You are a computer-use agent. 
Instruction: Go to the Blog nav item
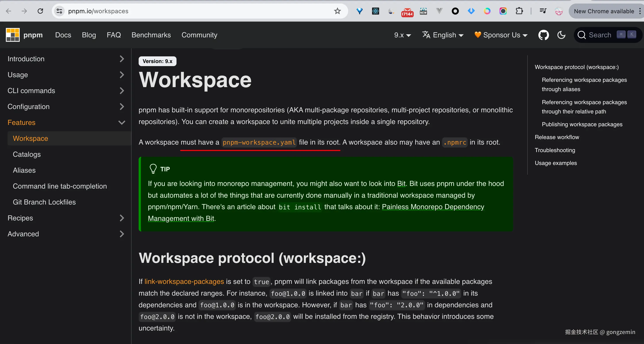[89, 35]
